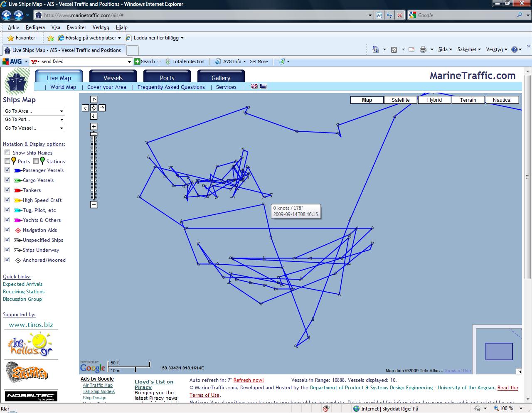Toggle the Ports checkbox
The width and height of the screenshot is (532, 413).
(7, 161)
